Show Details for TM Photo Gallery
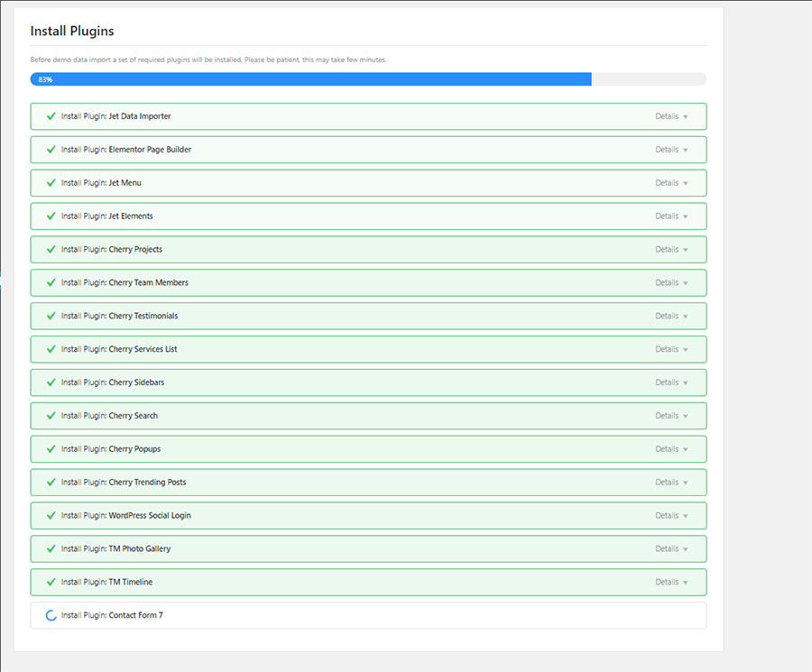The image size is (812, 672). click(671, 548)
